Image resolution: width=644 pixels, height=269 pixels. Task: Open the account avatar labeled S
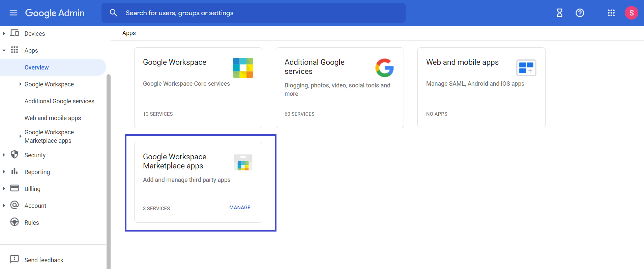pyautogui.click(x=632, y=13)
